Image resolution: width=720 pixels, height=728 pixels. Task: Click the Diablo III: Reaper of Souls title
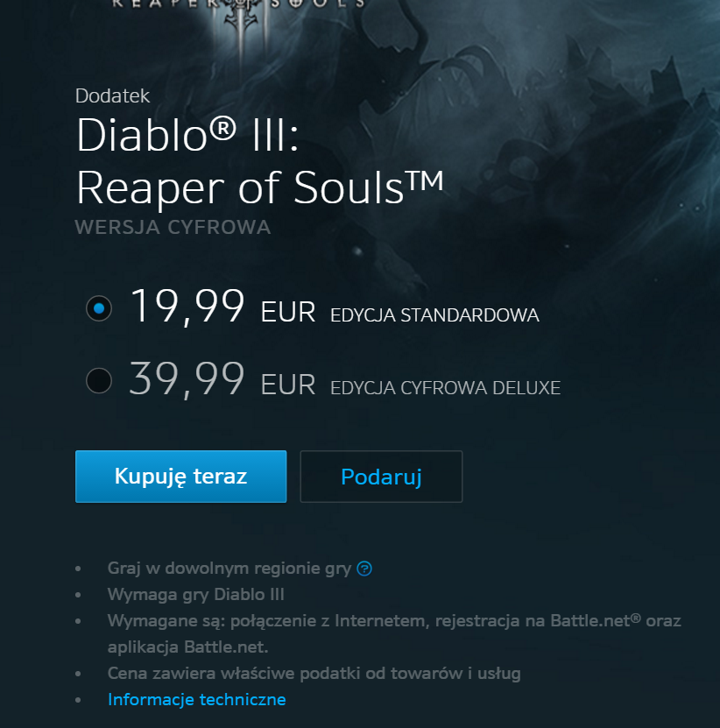click(260, 160)
